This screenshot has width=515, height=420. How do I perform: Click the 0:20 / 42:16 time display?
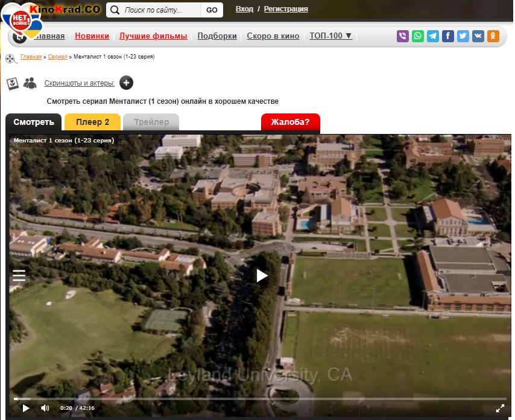77,408
